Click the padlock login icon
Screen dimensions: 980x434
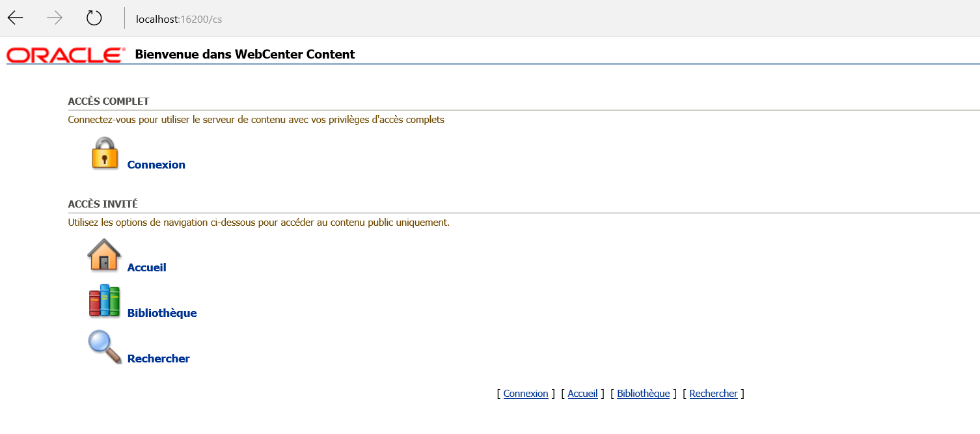pyautogui.click(x=104, y=154)
